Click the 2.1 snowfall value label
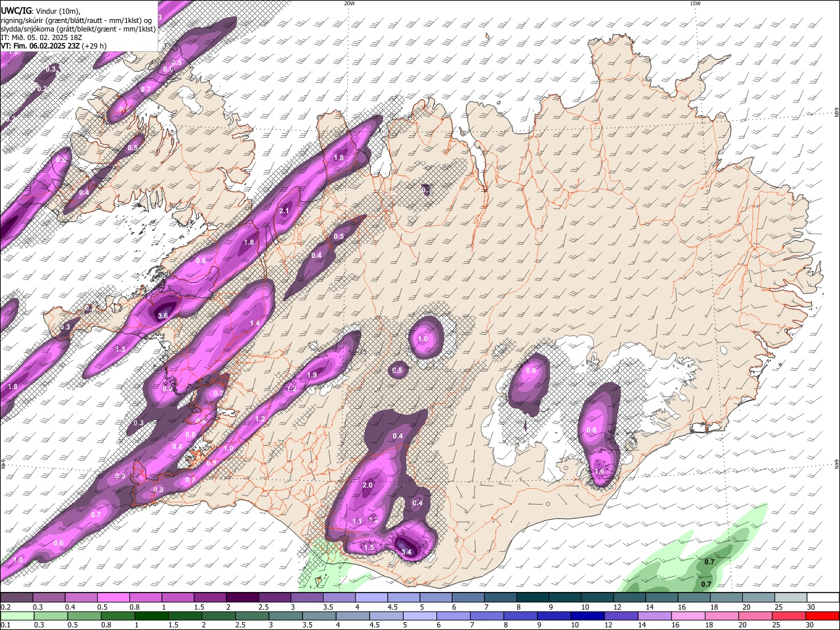Screen dimensions: 840x630 [x=284, y=211]
